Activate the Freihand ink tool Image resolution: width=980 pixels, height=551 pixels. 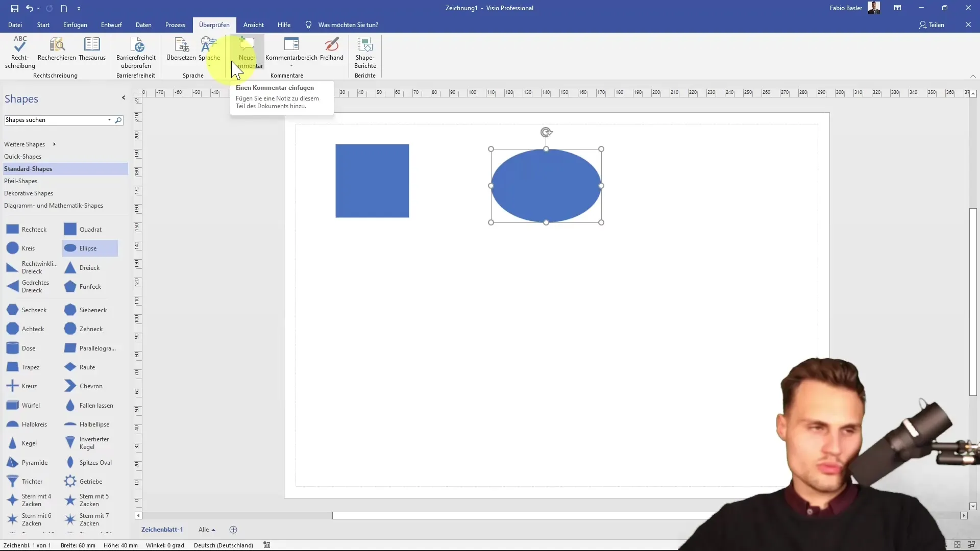tap(332, 49)
